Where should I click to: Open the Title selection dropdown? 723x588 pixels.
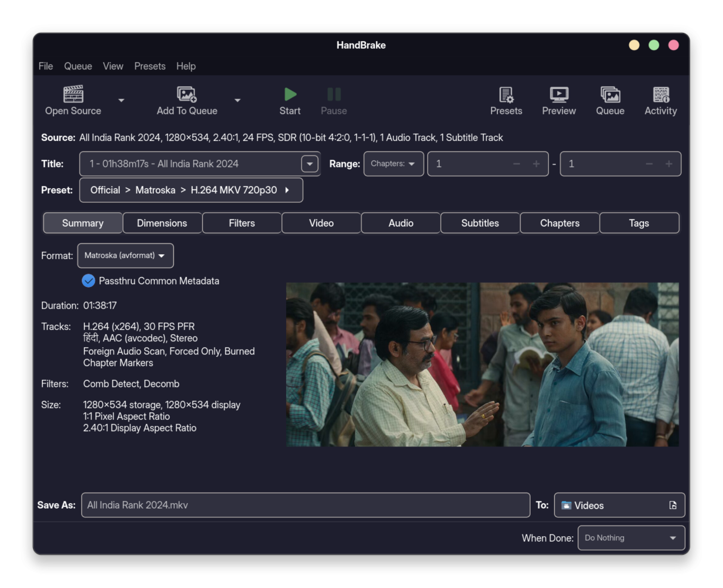point(309,164)
